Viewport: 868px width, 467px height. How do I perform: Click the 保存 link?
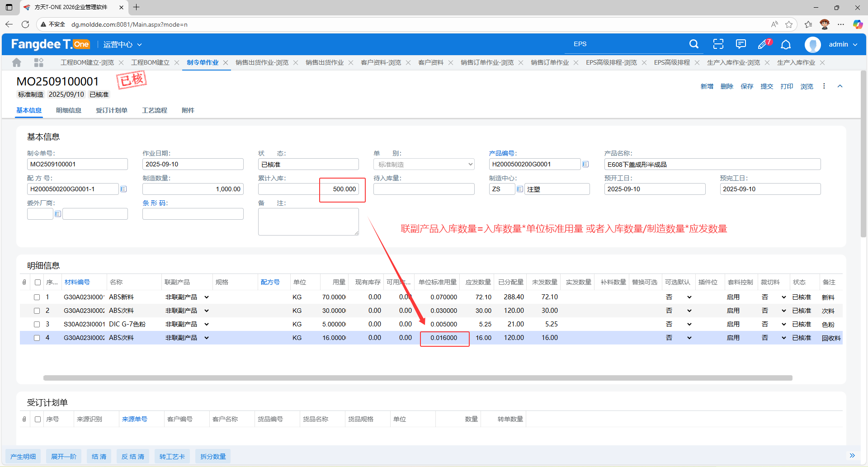pos(746,86)
